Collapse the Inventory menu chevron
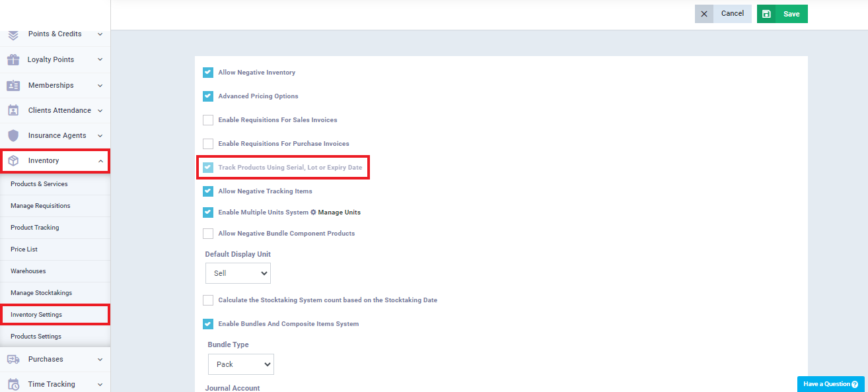The height and width of the screenshot is (392, 868). [x=100, y=160]
